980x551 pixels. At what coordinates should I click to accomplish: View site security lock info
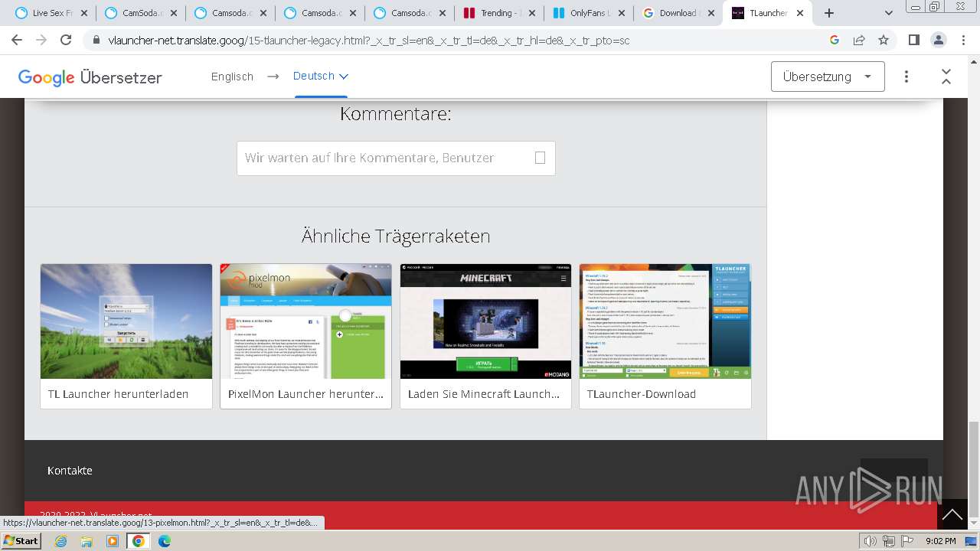click(x=96, y=41)
